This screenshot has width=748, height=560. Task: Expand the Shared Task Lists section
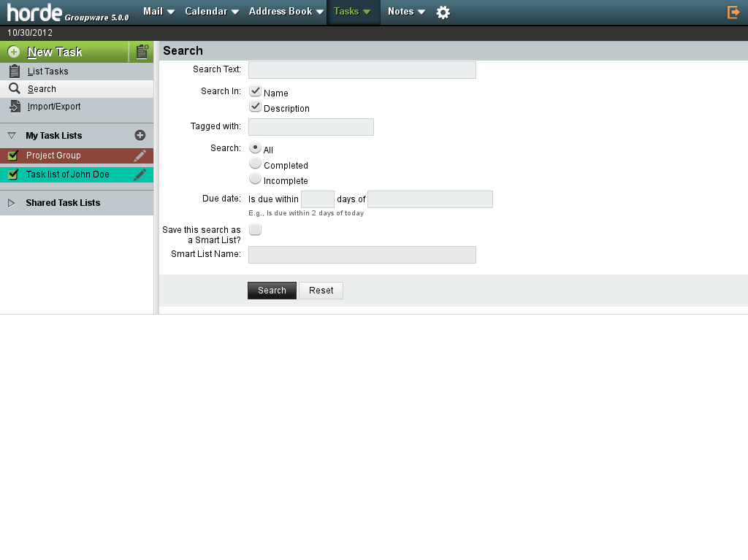[12, 203]
